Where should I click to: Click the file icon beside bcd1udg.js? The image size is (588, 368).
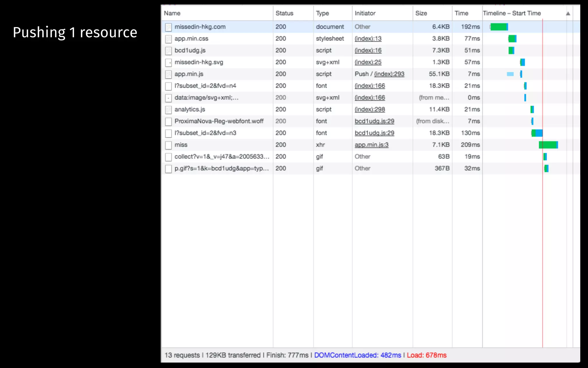point(168,51)
